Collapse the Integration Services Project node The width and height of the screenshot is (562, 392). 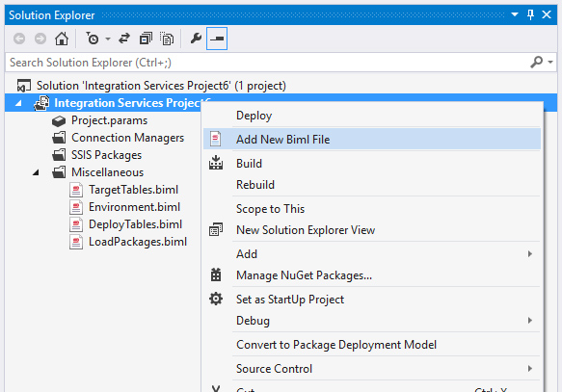tap(18, 103)
